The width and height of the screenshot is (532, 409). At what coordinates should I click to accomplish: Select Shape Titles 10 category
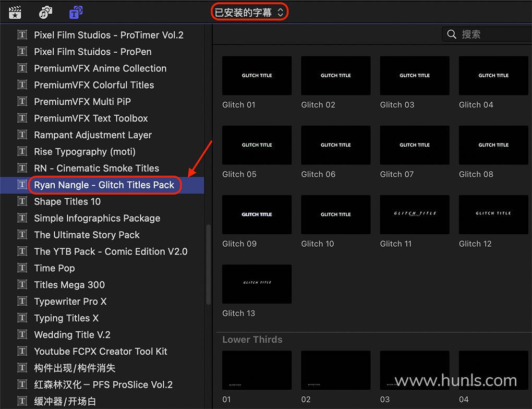coord(67,201)
